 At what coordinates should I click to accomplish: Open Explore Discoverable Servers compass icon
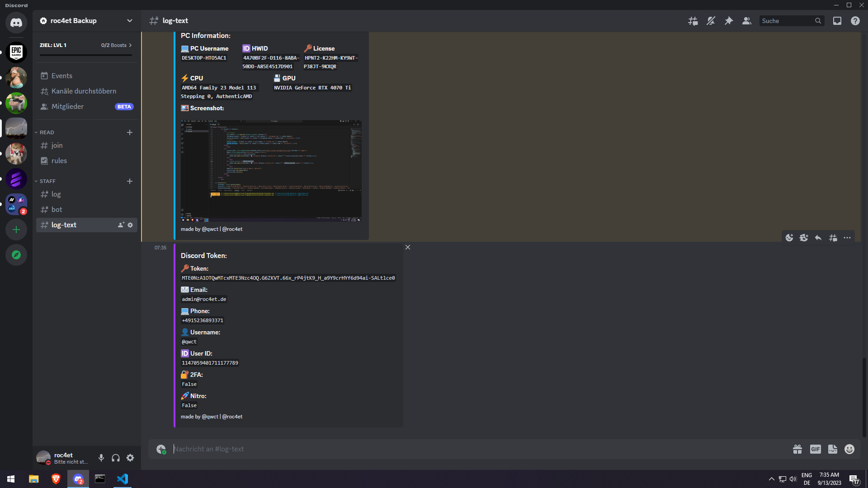16,255
